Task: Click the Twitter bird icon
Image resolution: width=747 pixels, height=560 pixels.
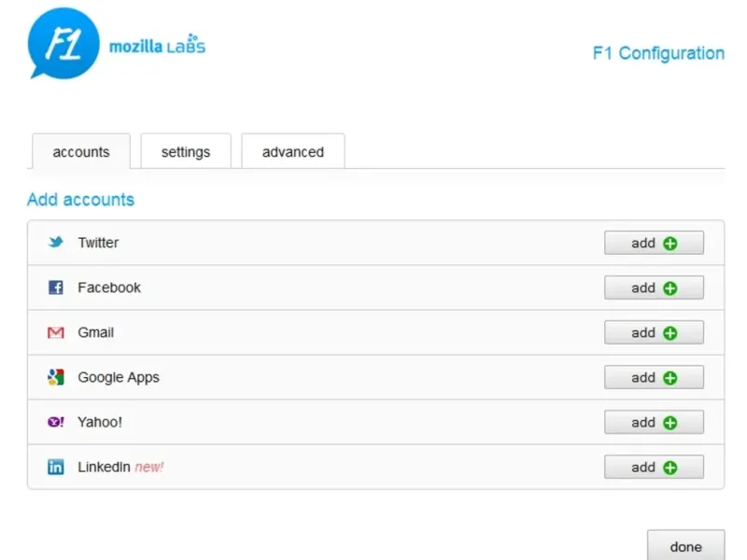Action: tap(56, 243)
